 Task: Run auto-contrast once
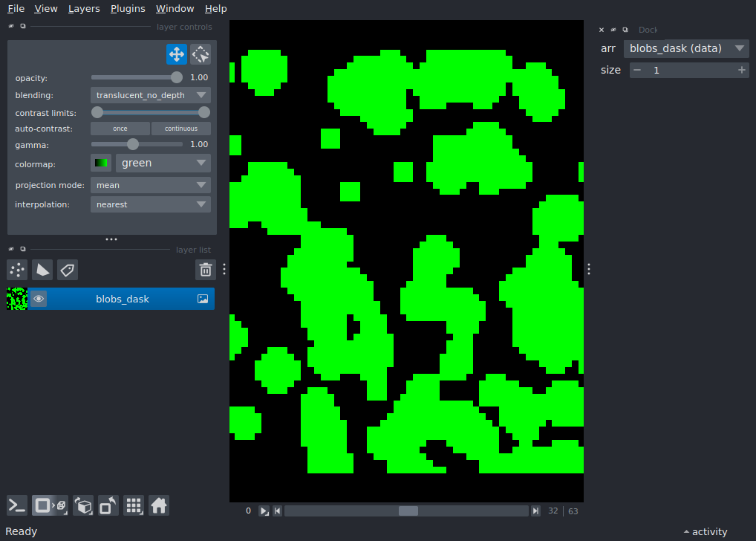(x=120, y=128)
